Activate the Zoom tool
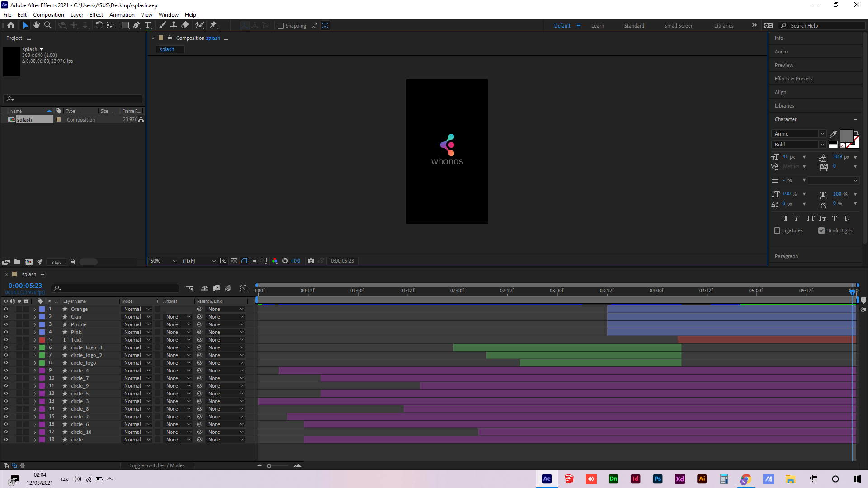868x488 pixels. click(47, 25)
